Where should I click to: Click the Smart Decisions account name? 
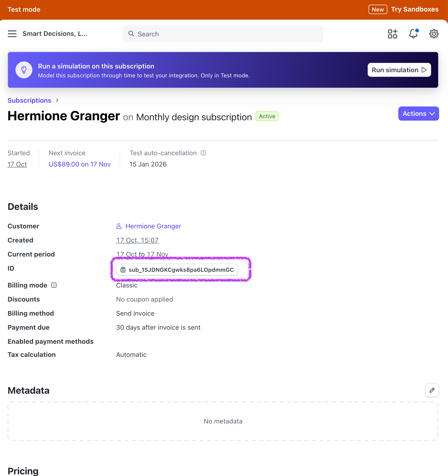[x=55, y=34]
